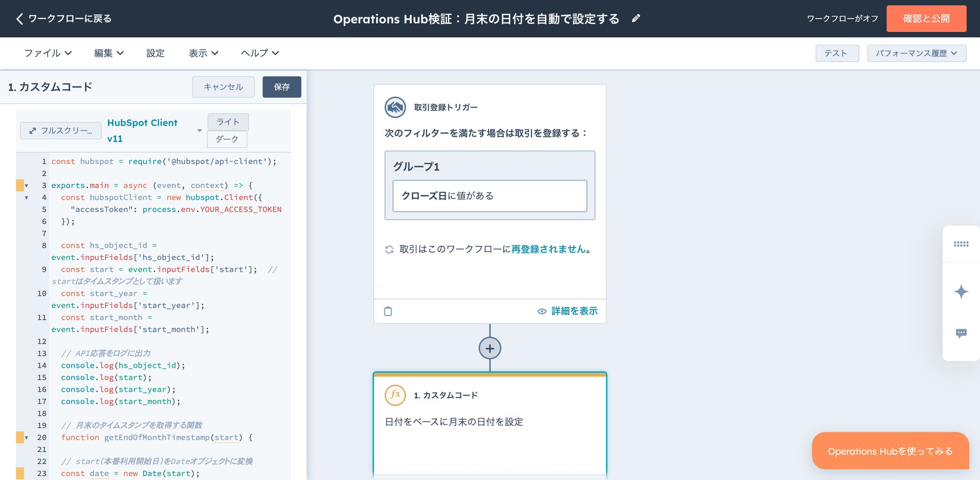The image size is (980, 480).
Task: Select the クローズ日に値がある filter condition
Action: 490,196
